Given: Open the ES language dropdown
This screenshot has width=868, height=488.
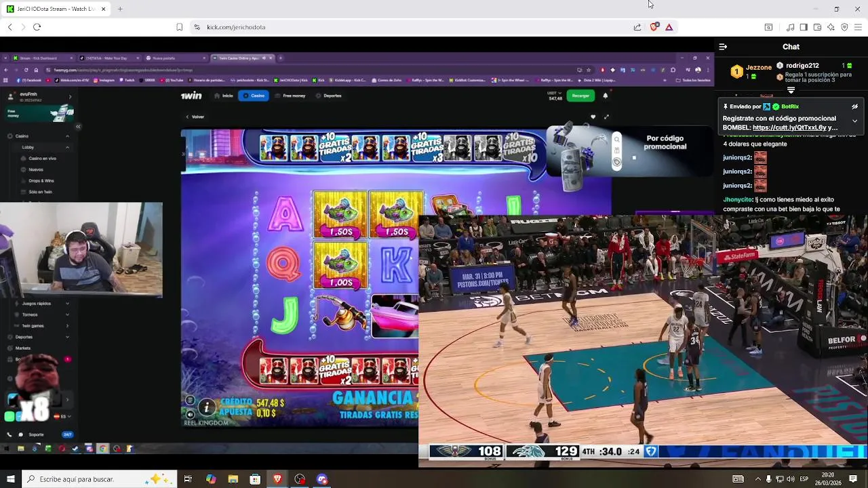Looking at the screenshot, I should click(x=62, y=416).
